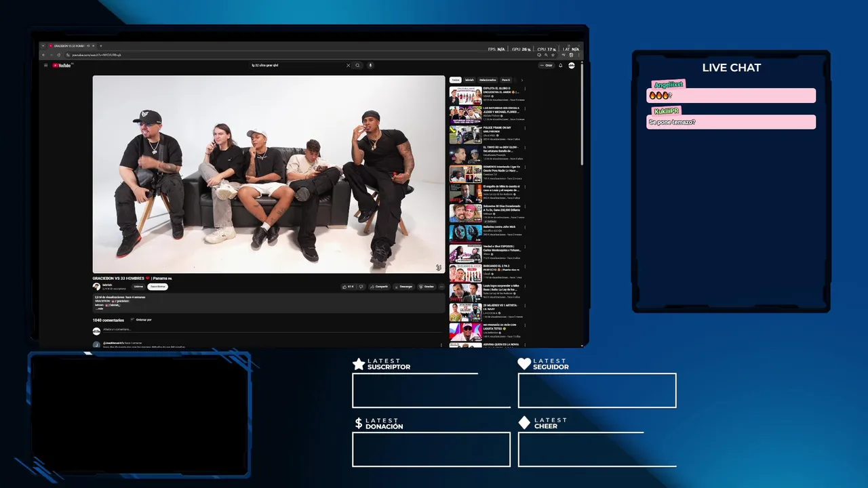Open the Crear create button
Screen dimensions: 868x488
(x=547, y=66)
